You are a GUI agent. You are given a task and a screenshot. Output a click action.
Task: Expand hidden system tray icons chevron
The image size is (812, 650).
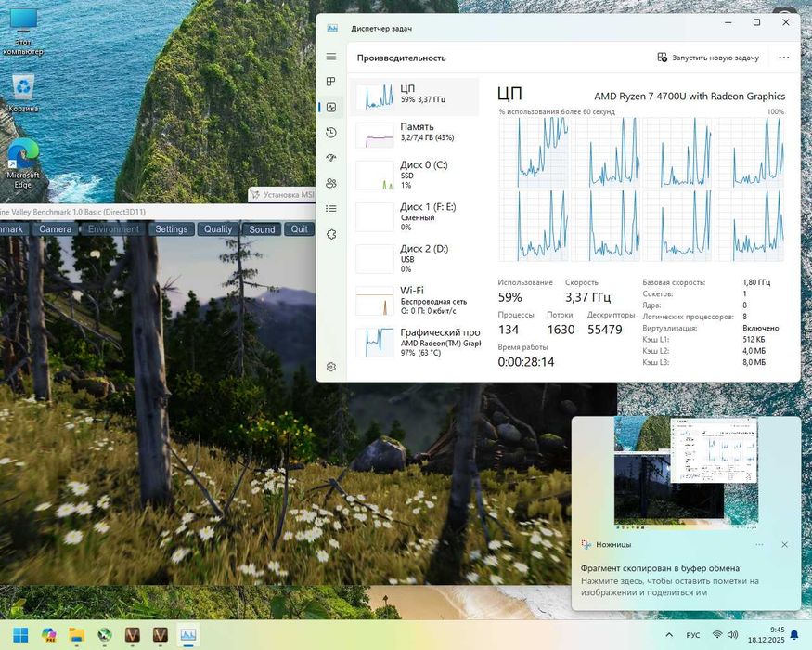[x=669, y=635]
